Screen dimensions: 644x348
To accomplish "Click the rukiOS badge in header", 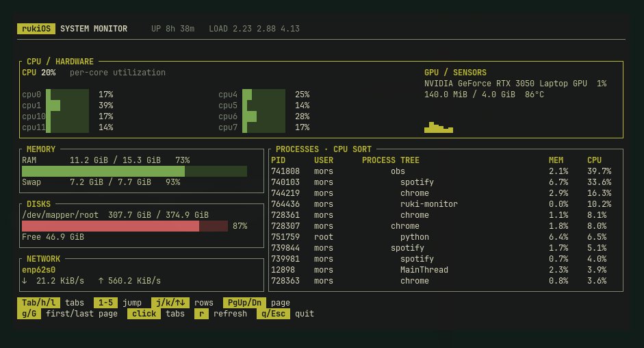I will (x=36, y=29).
